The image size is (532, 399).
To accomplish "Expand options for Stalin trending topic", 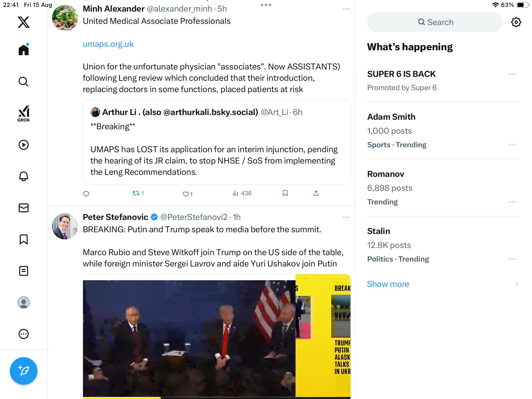I will [x=512, y=259].
